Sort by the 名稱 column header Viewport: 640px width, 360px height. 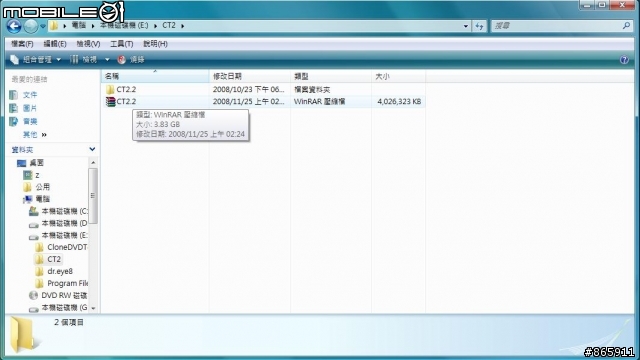point(155,76)
